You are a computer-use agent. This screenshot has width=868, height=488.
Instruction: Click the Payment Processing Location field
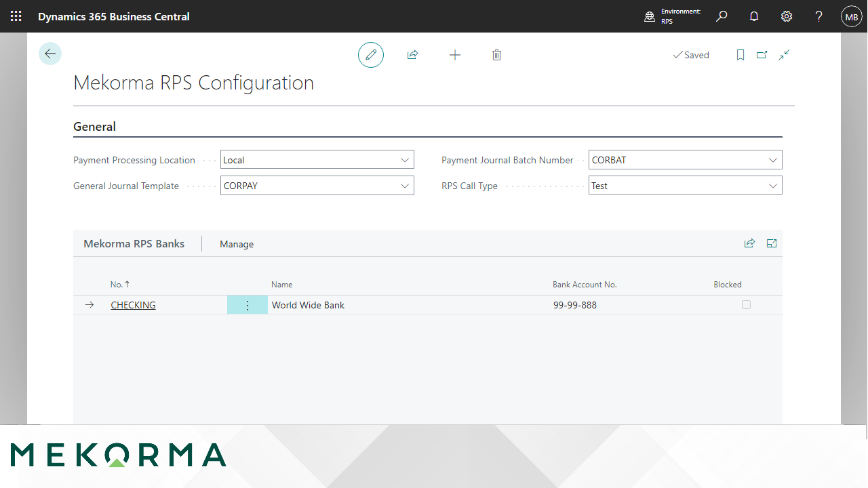pyautogui.click(x=317, y=160)
